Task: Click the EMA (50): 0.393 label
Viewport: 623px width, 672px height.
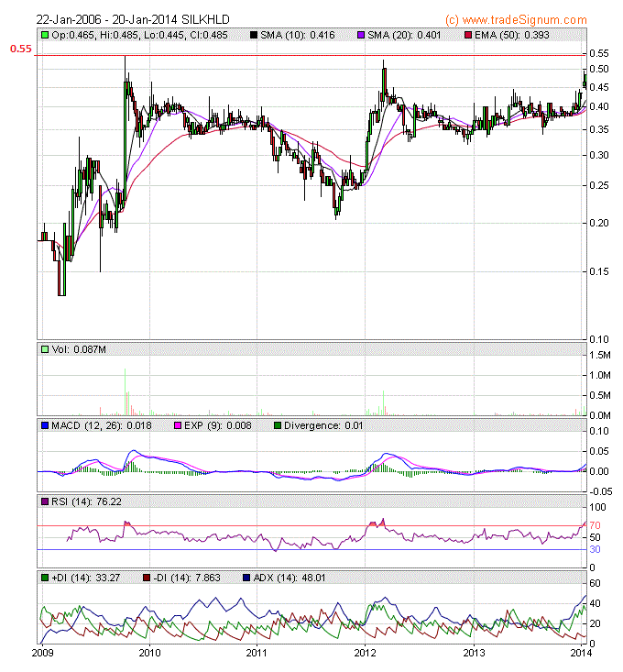Action: (x=511, y=35)
